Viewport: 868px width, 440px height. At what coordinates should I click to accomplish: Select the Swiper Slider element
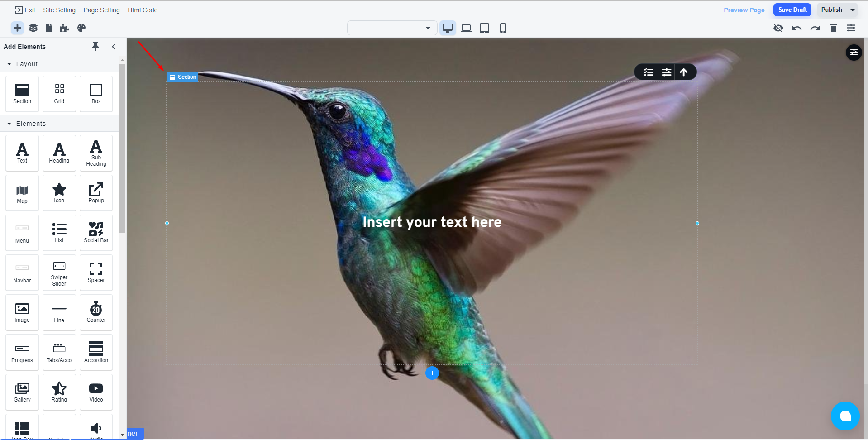click(59, 273)
